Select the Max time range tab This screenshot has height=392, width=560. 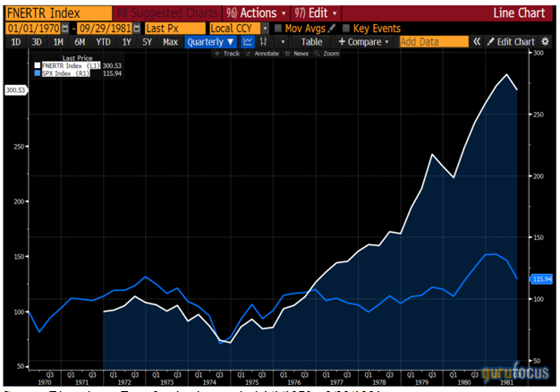point(170,42)
